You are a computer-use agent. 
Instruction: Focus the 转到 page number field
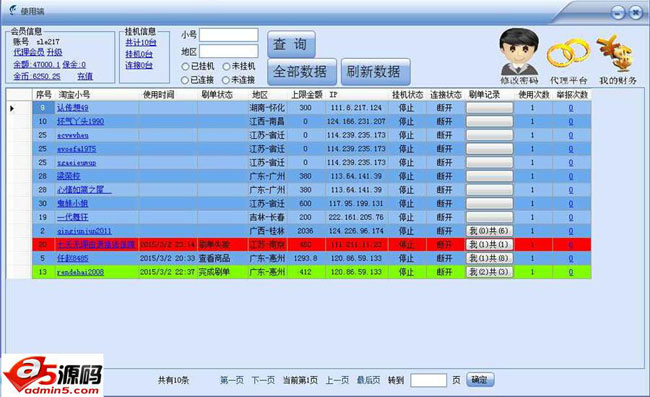[428, 380]
